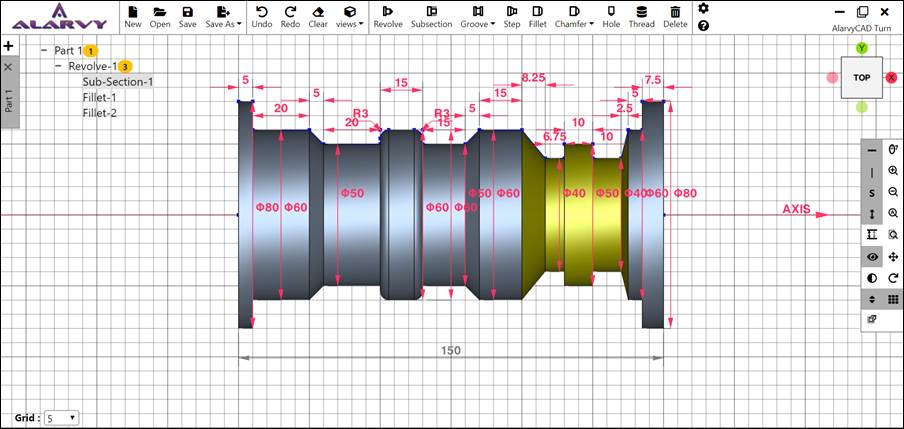Click the ALARVY logo
The width and height of the screenshot is (904, 429).
click(x=59, y=17)
